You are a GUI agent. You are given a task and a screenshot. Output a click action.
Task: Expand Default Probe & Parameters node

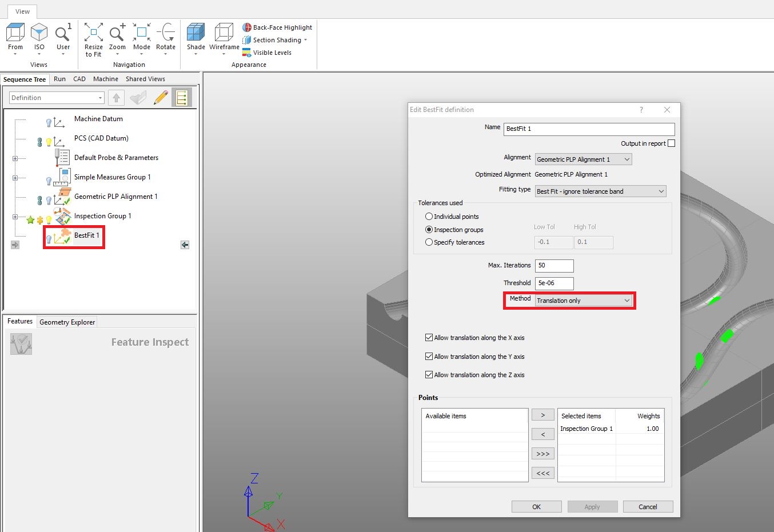(x=15, y=158)
